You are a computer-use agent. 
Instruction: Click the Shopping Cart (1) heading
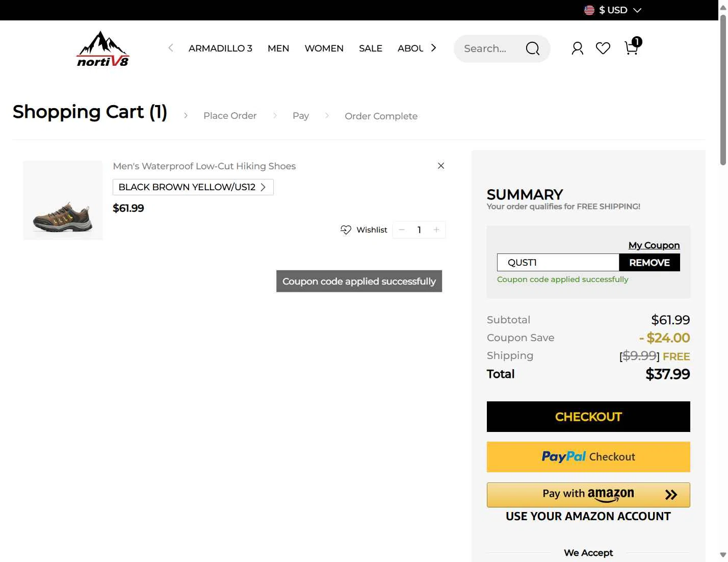click(90, 112)
